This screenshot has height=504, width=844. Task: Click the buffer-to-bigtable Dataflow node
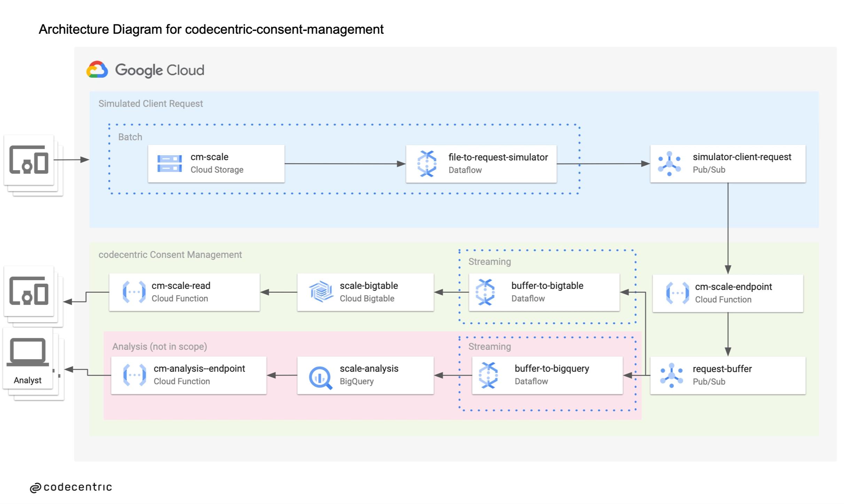(544, 292)
